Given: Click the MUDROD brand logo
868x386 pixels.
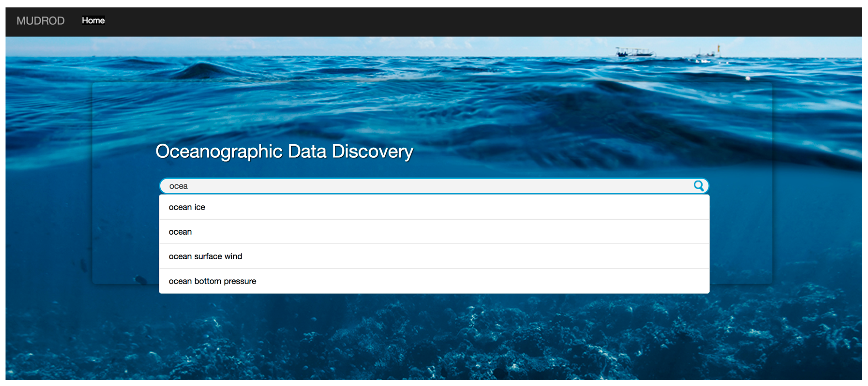Looking at the screenshot, I should [x=40, y=21].
